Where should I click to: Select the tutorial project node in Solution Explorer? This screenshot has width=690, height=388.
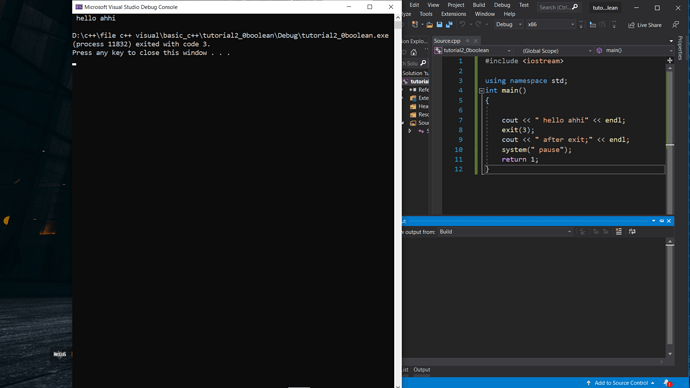419,81
